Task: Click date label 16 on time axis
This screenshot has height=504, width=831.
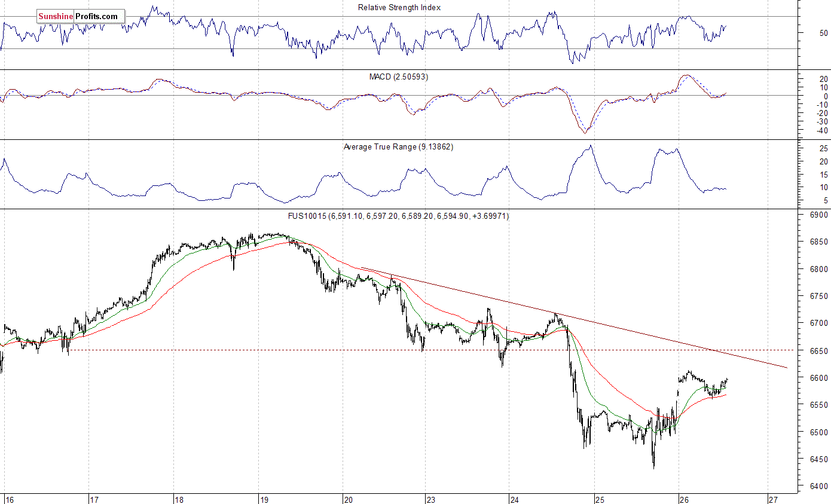Action: pos(9,499)
